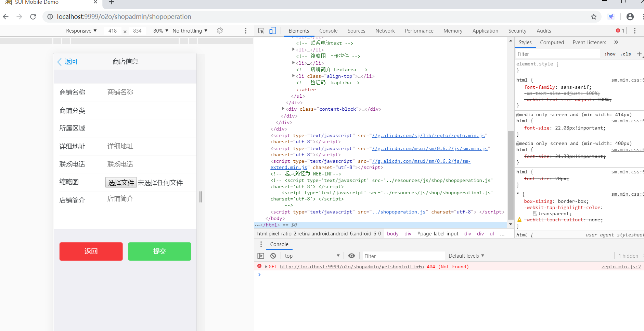
Task: Bookmark this page with the star icon
Action: 594,16
